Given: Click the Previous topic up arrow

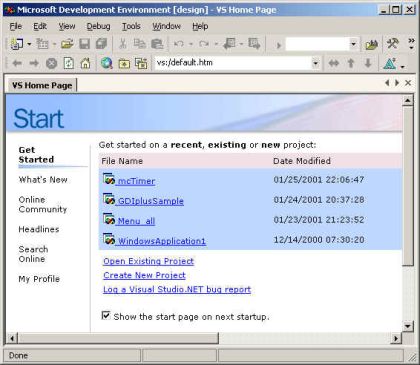Looking at the screenshot, I should [351, 63].
